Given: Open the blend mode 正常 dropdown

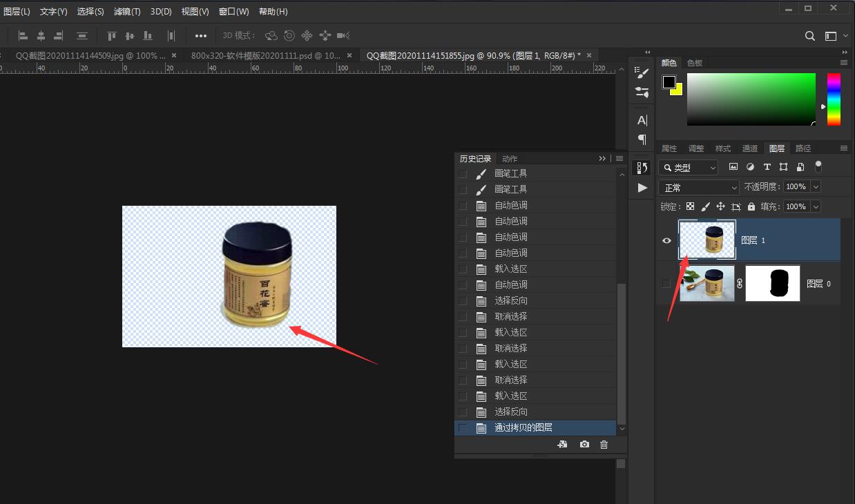Looking at the screenshot, I should click(699, 187).
